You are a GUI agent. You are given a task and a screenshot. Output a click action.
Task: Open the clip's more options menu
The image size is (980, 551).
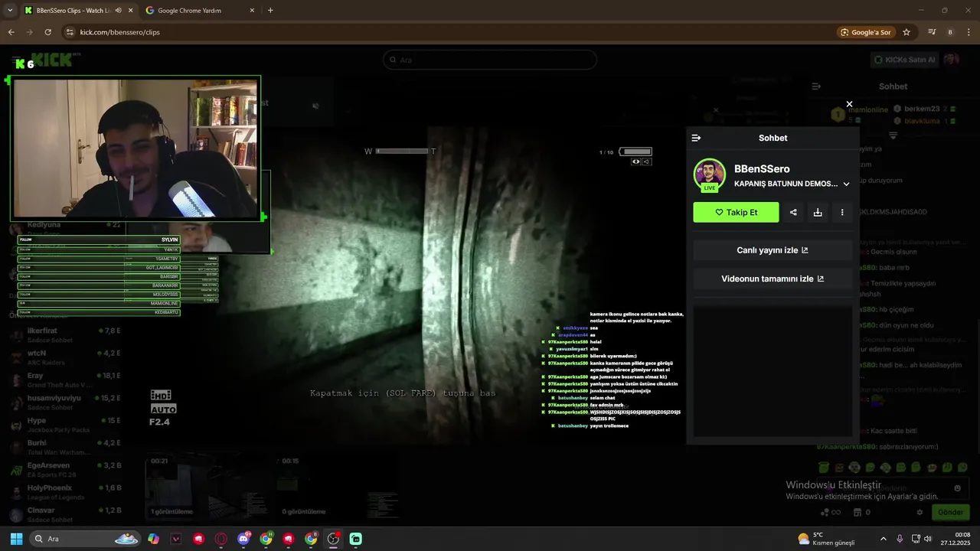842,212
